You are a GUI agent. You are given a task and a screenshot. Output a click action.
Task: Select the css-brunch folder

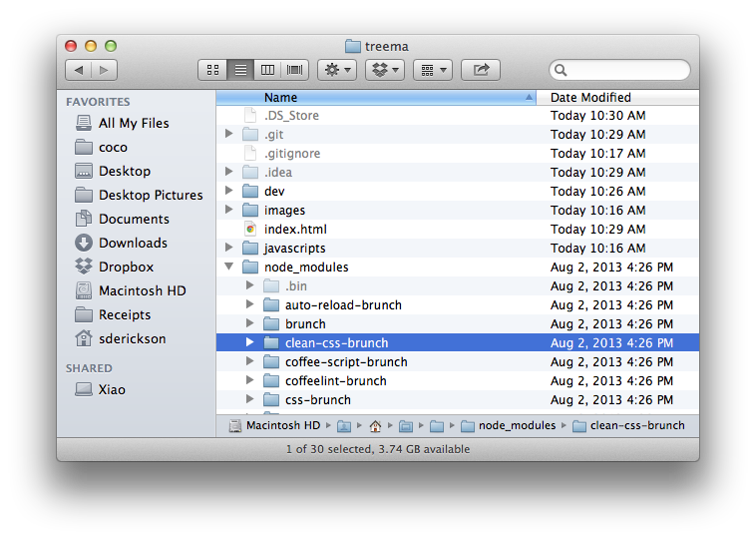[458, 400]
